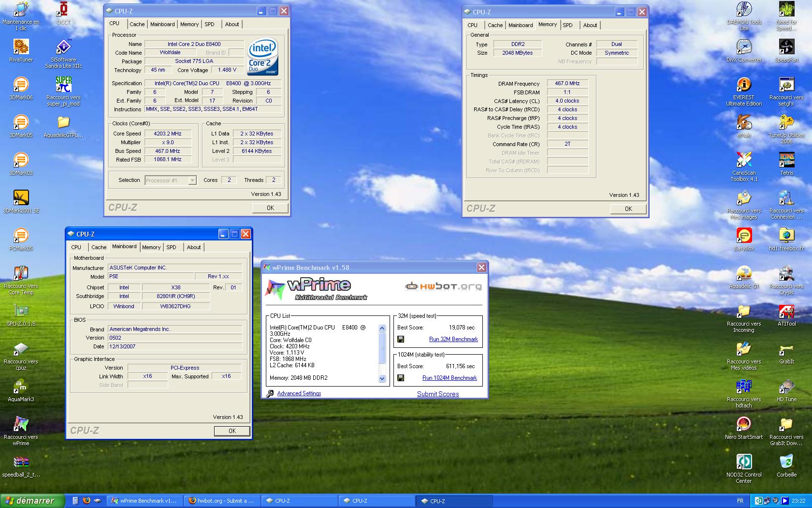The height and width of the screenshot is (508, 812).
Task: Click the Run 32M Benchmark link
Action: tap(453, 339)
